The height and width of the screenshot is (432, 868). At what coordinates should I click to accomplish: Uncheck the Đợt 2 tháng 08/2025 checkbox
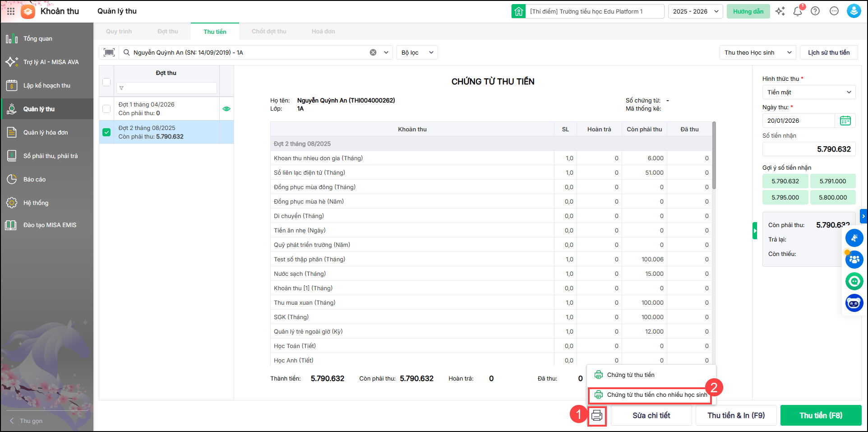point(106,132)
